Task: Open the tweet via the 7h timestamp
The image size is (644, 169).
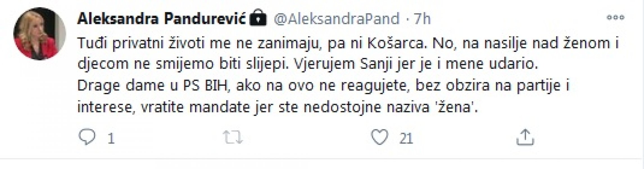Action: click(423, 19)
